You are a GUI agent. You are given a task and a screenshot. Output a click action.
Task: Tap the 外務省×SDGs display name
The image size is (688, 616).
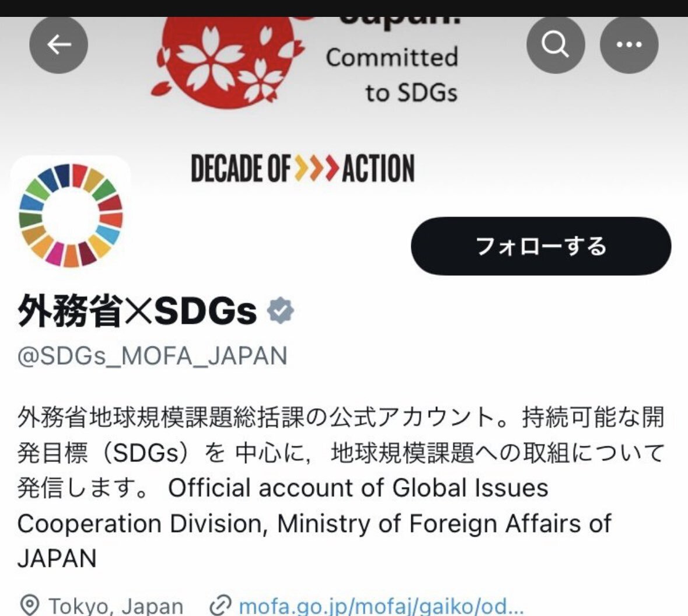(137, 311)
